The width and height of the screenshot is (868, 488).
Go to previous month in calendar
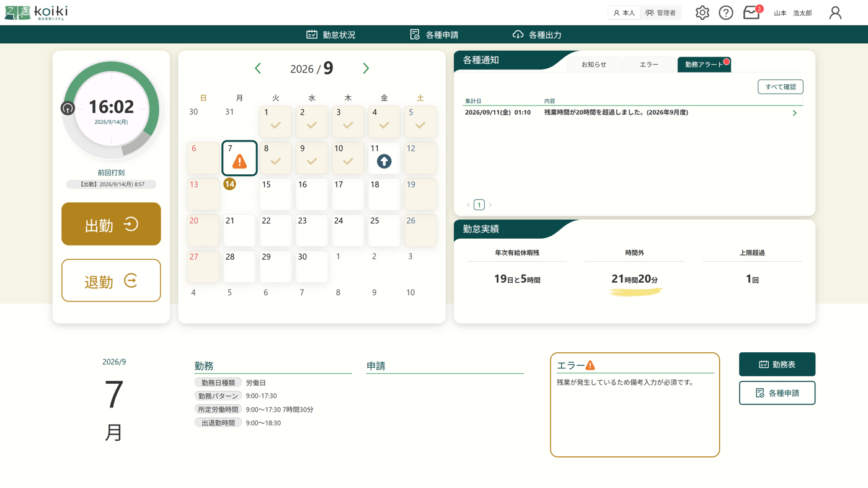[x=258, y=68]
